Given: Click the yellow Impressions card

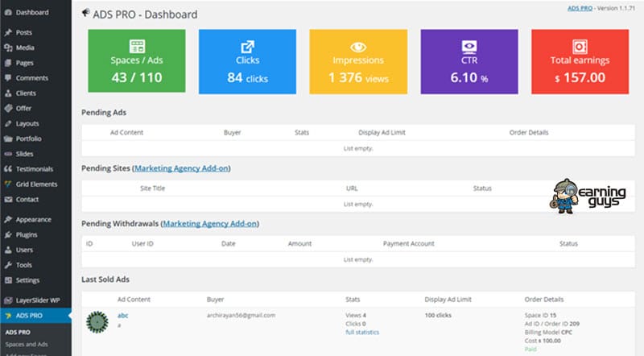Looking at the screenshot, I should tap(358, 61).
